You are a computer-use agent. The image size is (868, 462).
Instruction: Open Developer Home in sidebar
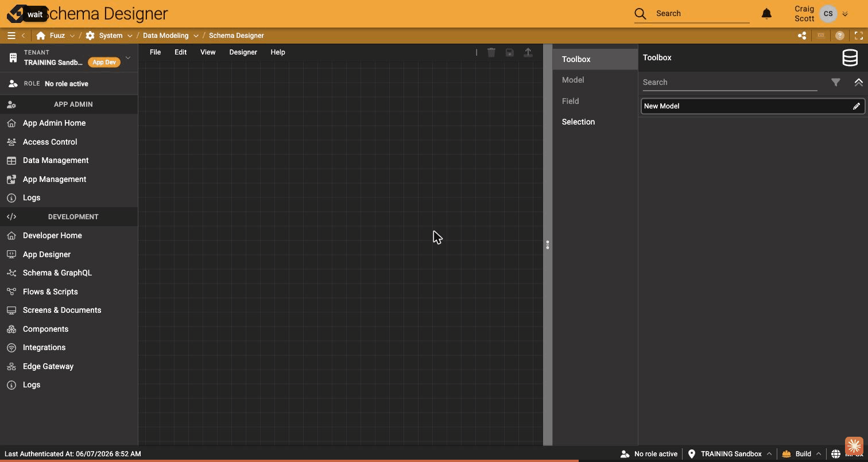69,235
